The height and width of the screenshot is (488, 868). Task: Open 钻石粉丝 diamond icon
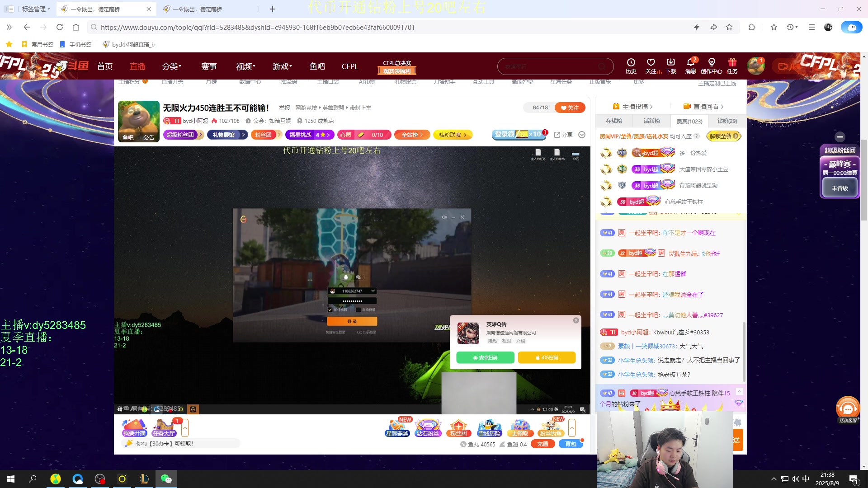[x=428, y=427]
